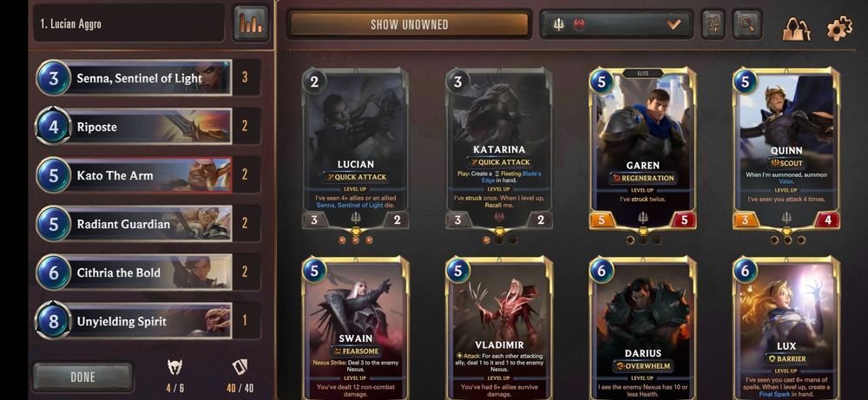Open the champions silhouette icon
Viewport: 868px width, 400px height.
(x=796, y=29)
